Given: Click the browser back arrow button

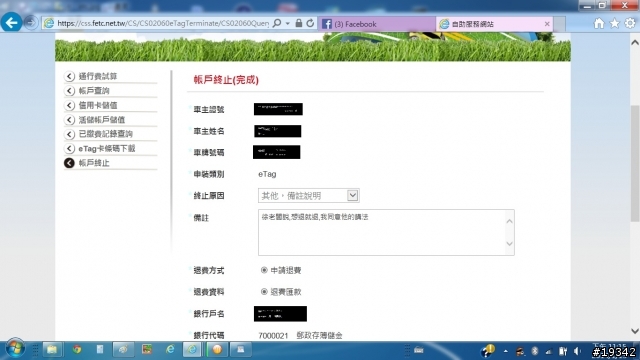Looking at the screenshot, I should pos(11,22).
